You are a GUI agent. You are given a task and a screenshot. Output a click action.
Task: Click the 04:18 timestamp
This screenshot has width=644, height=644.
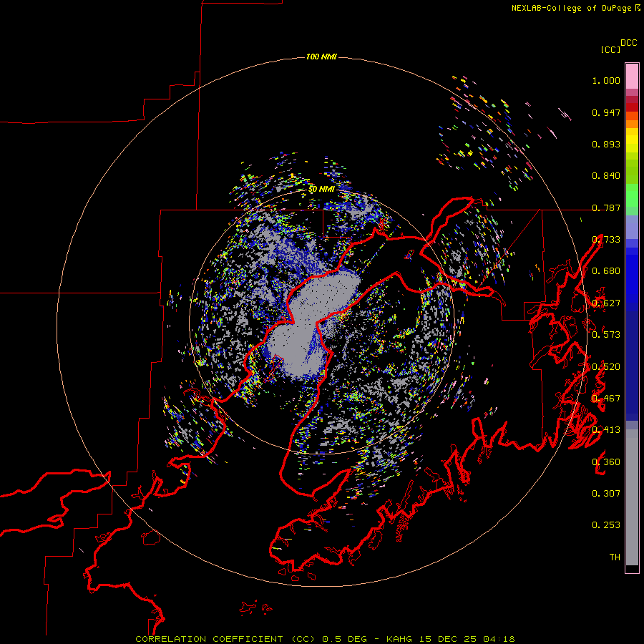(499, 639)
